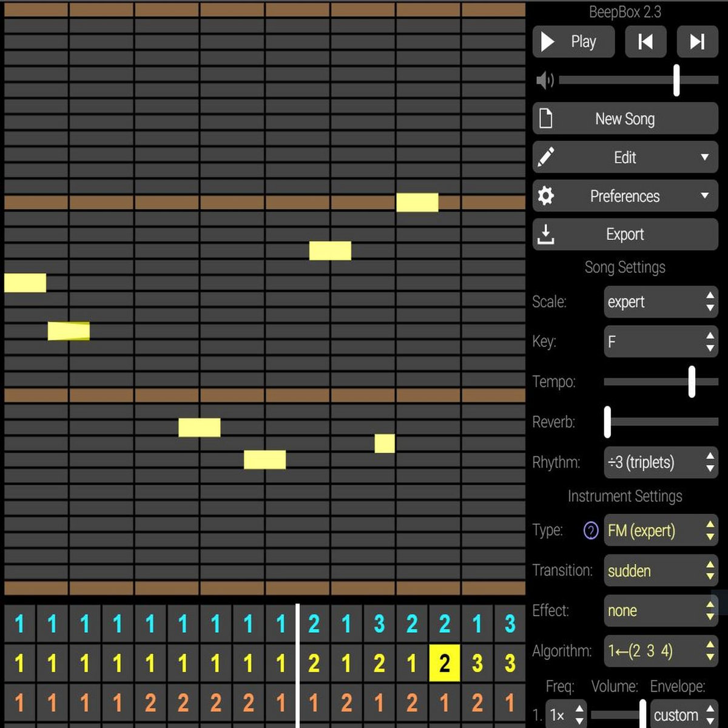Click the skip-to-start playback icon

(x=645, y=41)
